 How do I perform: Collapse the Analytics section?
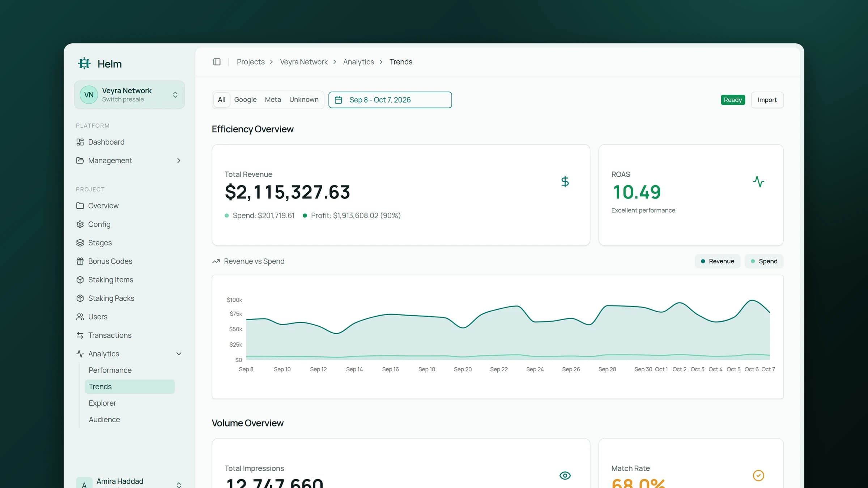(179, 354)
